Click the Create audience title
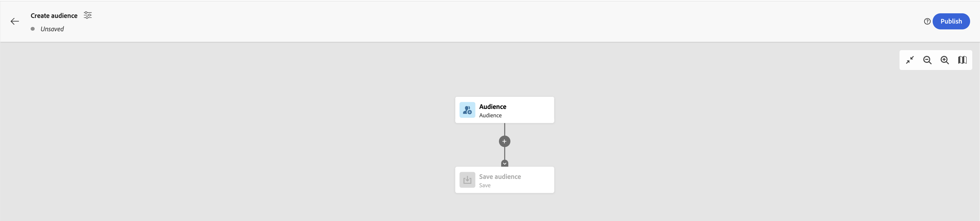Screen dimensions: 980x221 point(54,15)
